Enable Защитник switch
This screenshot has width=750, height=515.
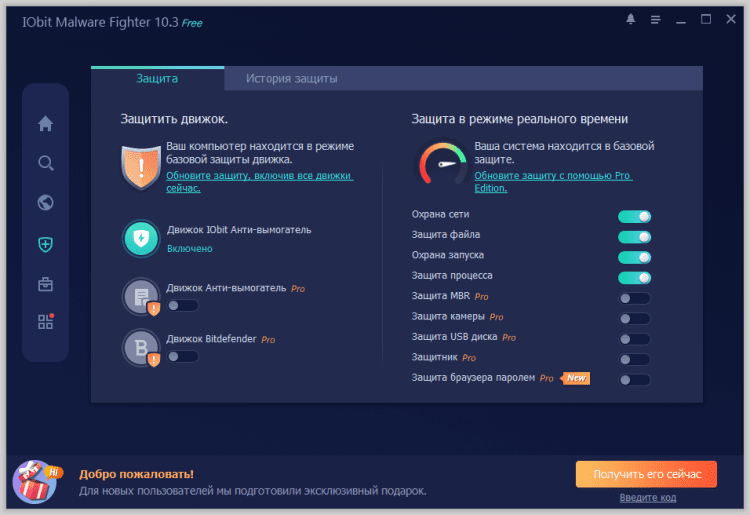point(634,359)
